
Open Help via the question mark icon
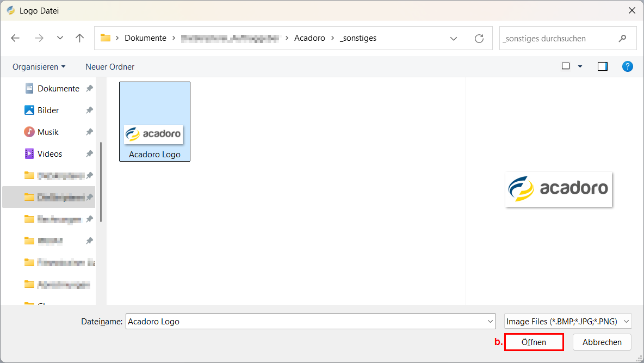(628, 66)
